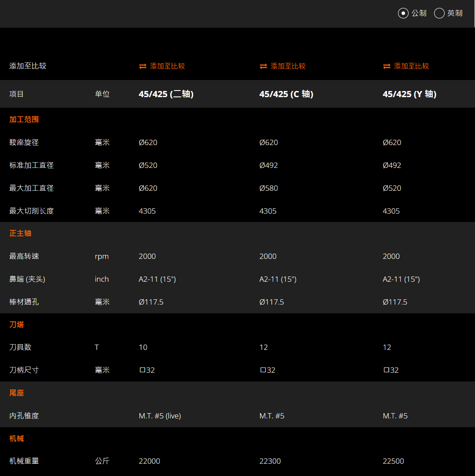Click compare arrows icon for 二轴 model
This screenshot has height=476, width=475.
click(x=142, y=66)
